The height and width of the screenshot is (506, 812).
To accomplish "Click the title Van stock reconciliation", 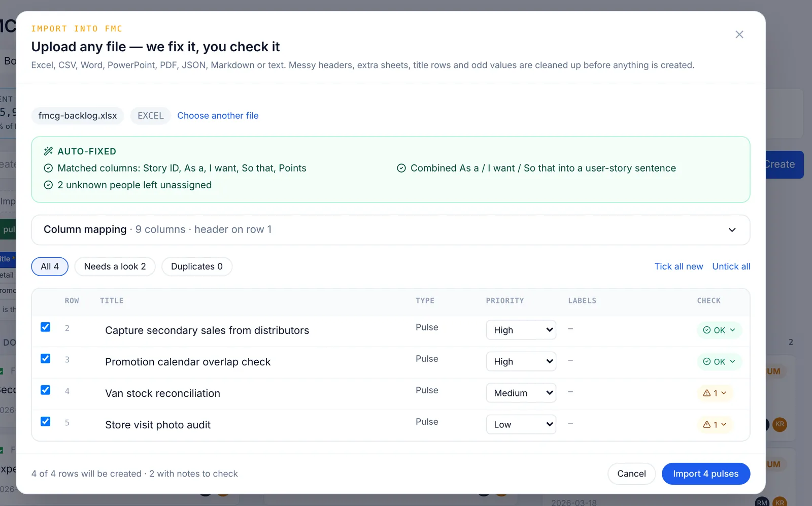I will (162, 393).
